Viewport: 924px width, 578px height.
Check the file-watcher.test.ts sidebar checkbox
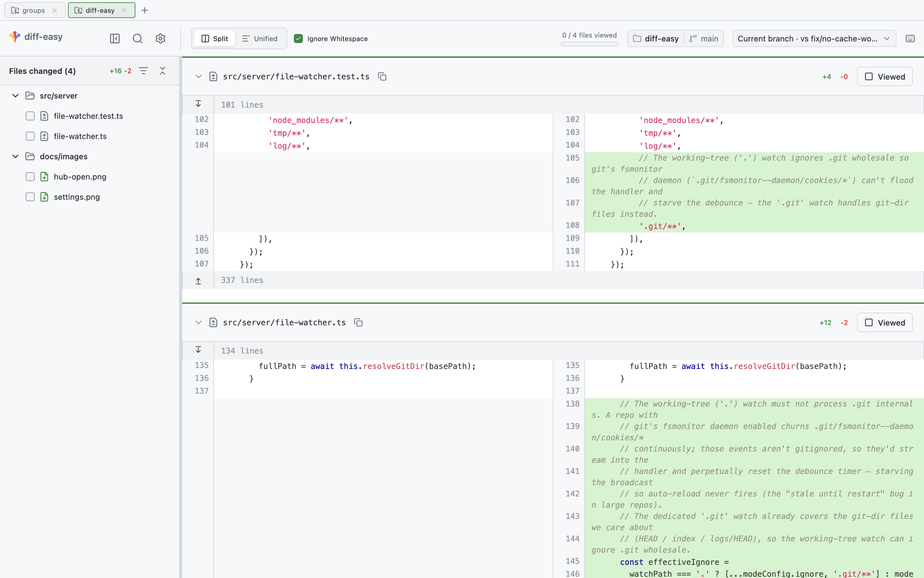pyautogui.click(x=30, y=116)
